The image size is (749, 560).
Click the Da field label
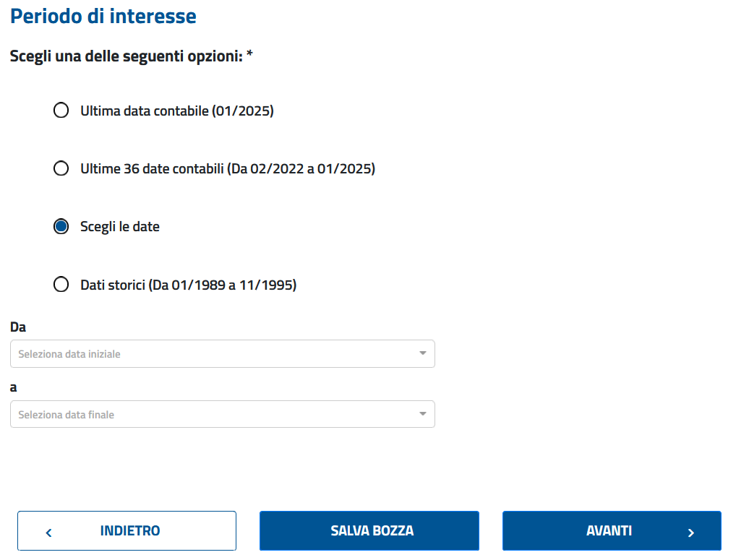18,327
